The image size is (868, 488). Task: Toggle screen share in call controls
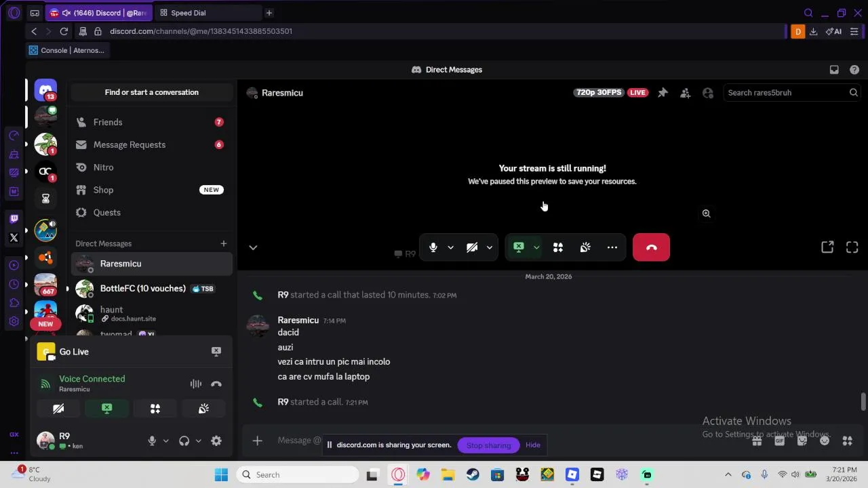(519, 248)
